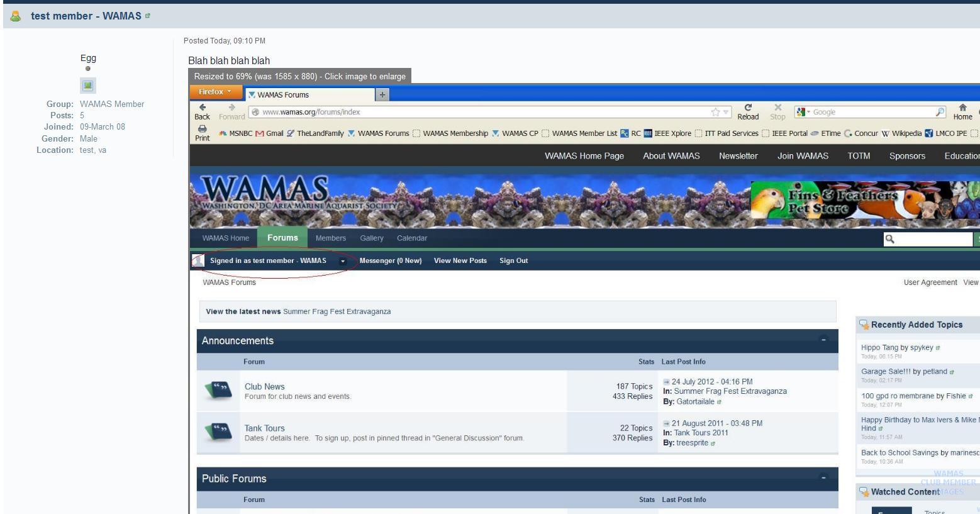Click the WAMAS logo banner

[x=299, y=193]
